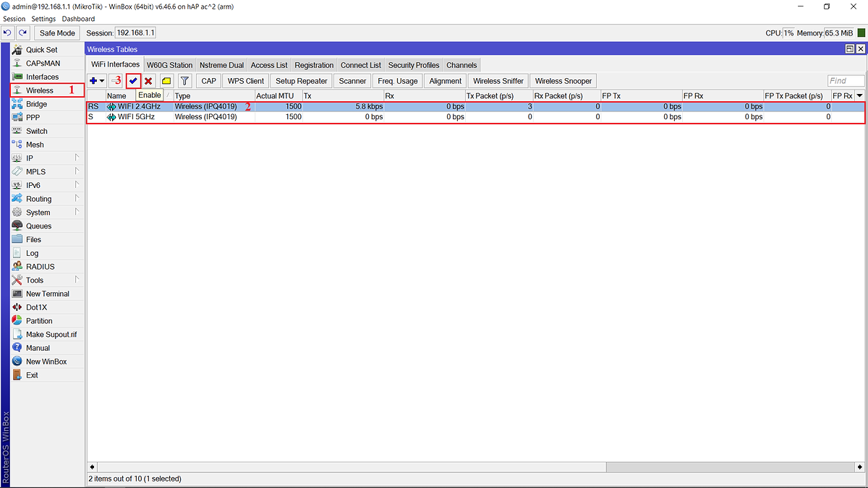This screenshot has width=868, height=488.
Task: Click the scrollbar right arrow
Action: [861, 468]
